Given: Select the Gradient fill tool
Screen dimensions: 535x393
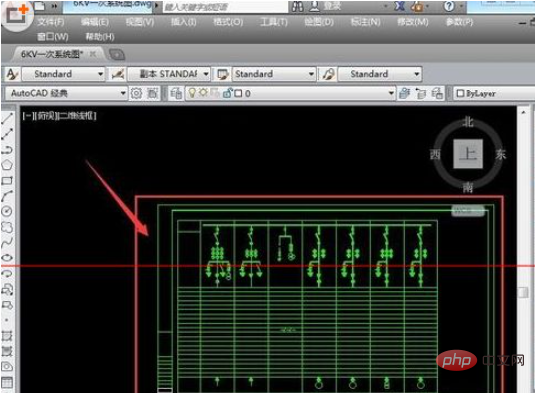Looking at the screenshot, I should click(7, 351).
